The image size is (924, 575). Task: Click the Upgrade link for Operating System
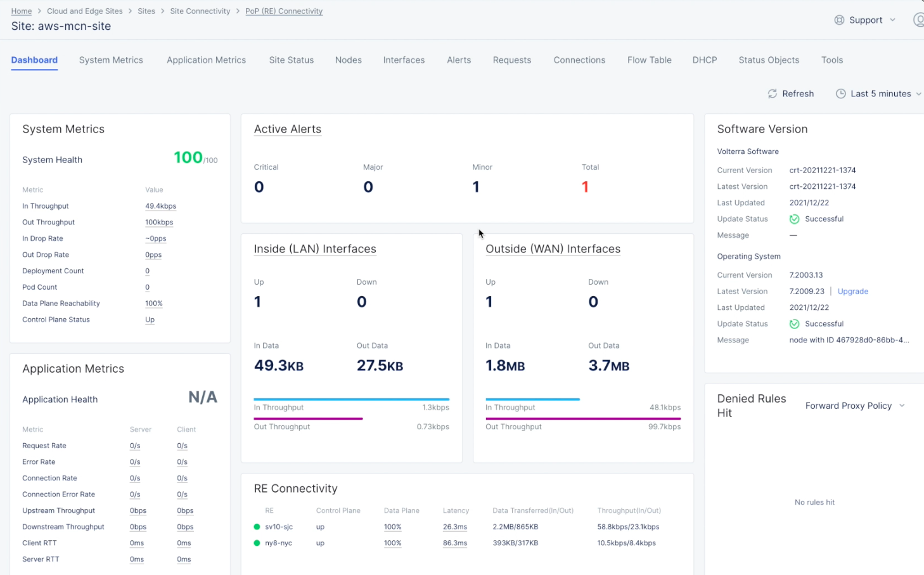852,291
